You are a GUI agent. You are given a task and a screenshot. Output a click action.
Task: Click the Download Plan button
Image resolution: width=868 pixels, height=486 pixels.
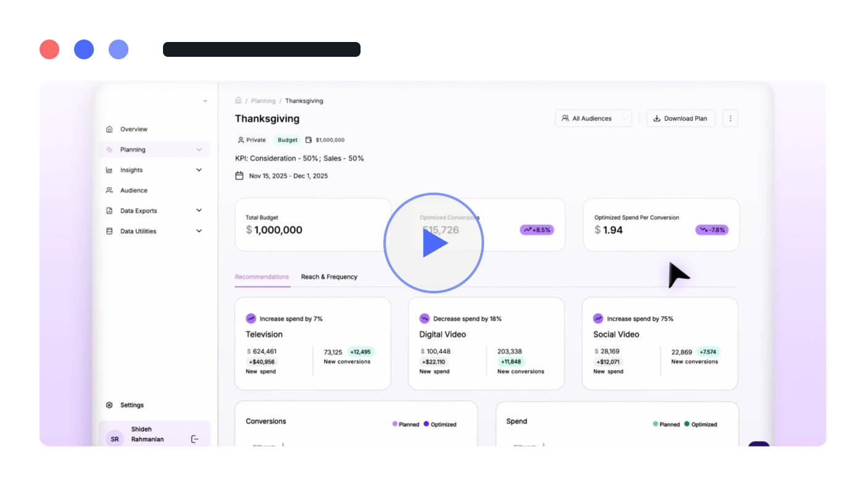(x=681, y=119)
